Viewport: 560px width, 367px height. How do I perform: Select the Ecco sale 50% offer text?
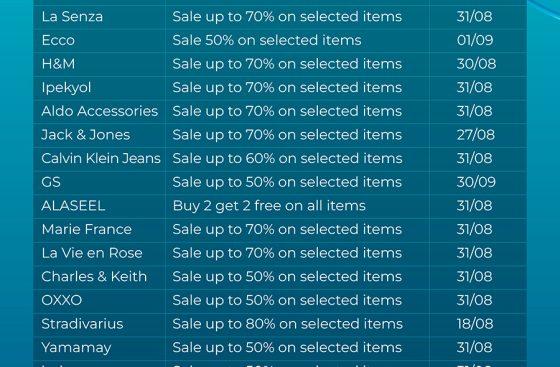(267, 40)
